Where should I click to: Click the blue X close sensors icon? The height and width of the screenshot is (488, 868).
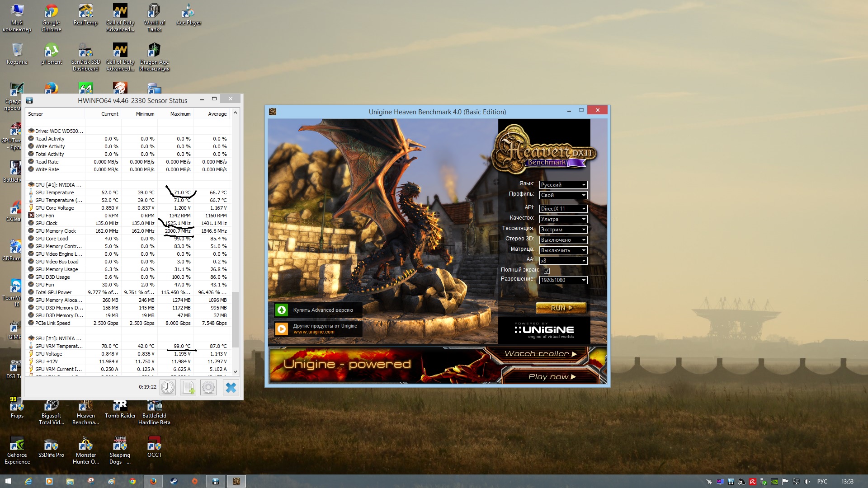pyautogui.click(x=231, y=388)
